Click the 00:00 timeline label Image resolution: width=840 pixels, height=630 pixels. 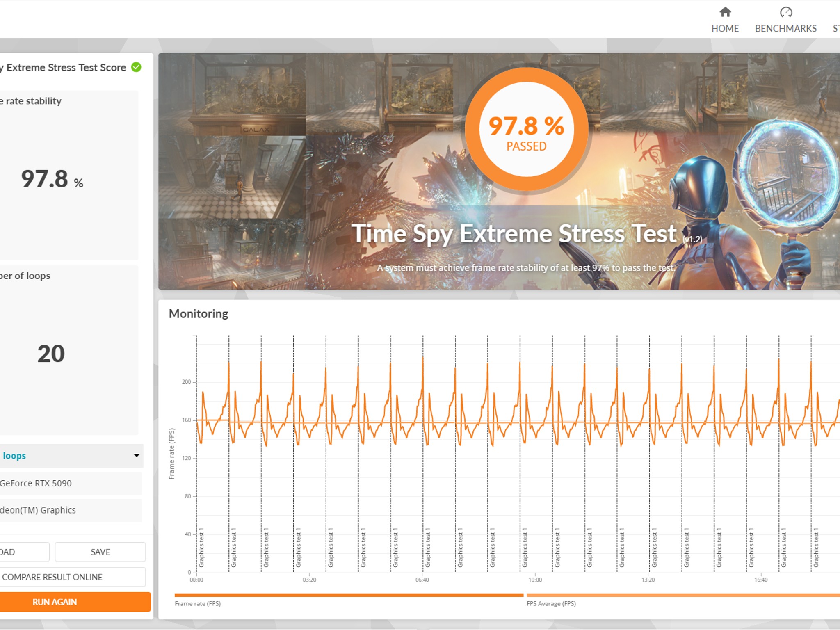pyautogui.click(x=196, y=580)
